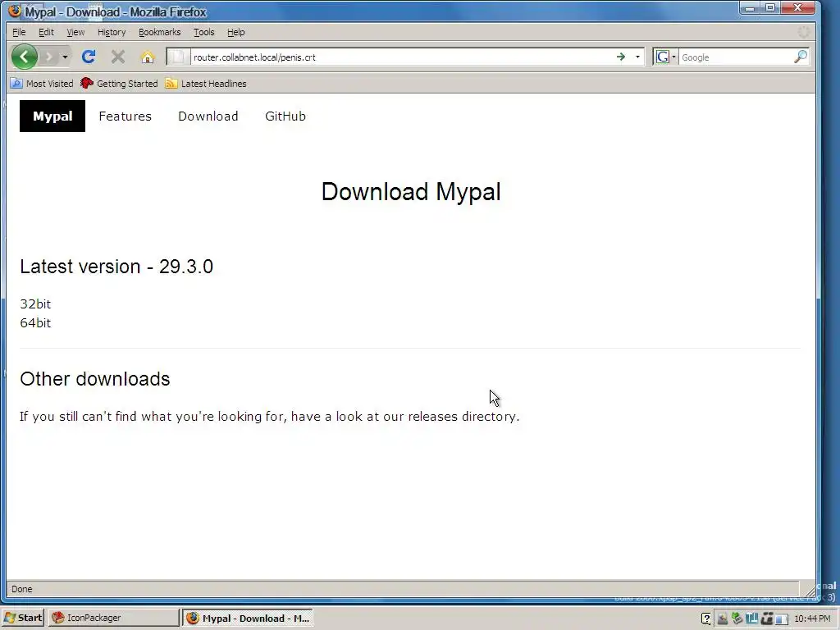Open the Edit menu
The height and width of the screenshot is (630, 840).
(x=46, y=32)
